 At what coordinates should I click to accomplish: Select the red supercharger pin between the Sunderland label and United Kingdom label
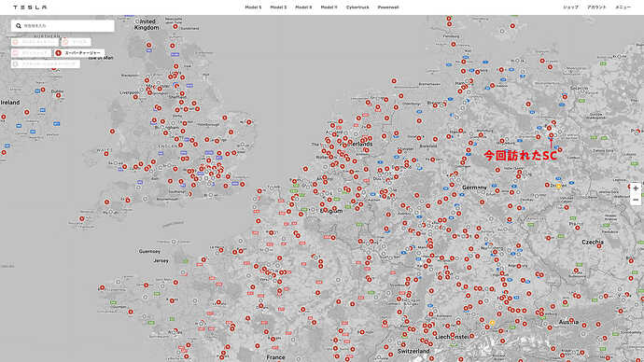pyautogui.click(x=175, y=26)
